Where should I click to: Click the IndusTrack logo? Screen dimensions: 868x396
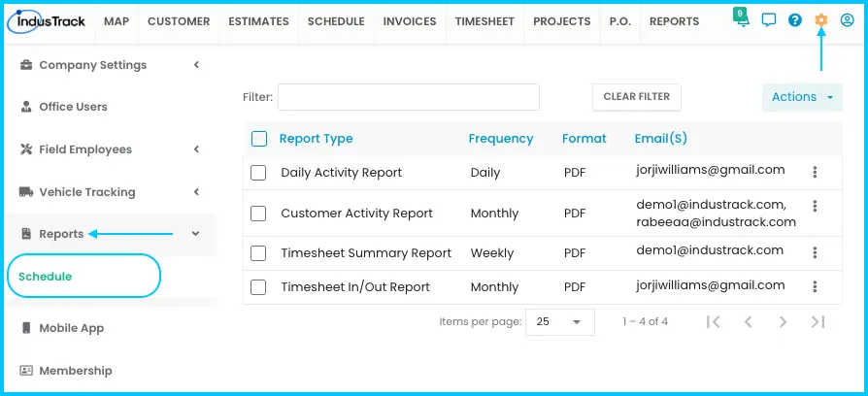(x=47, y=21)
